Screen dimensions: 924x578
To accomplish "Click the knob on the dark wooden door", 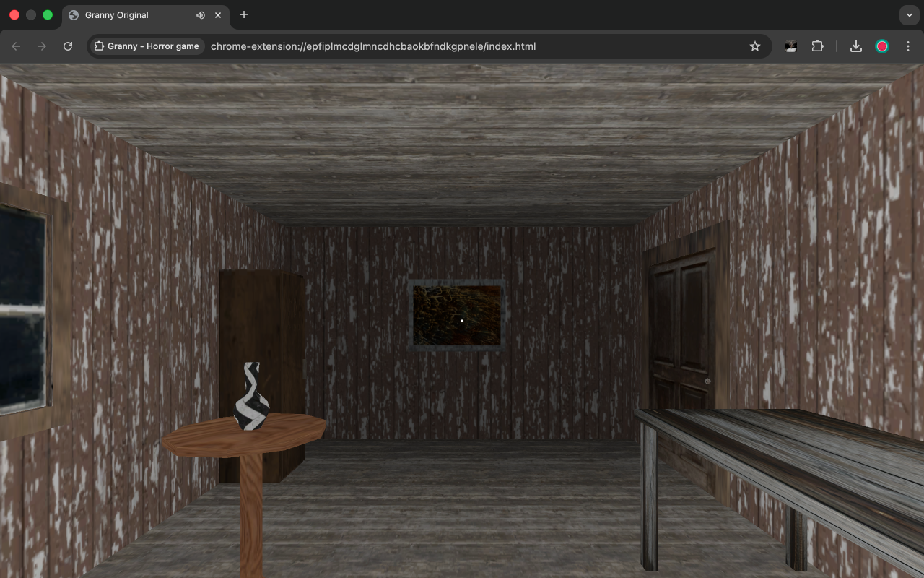I will (707, 381).
